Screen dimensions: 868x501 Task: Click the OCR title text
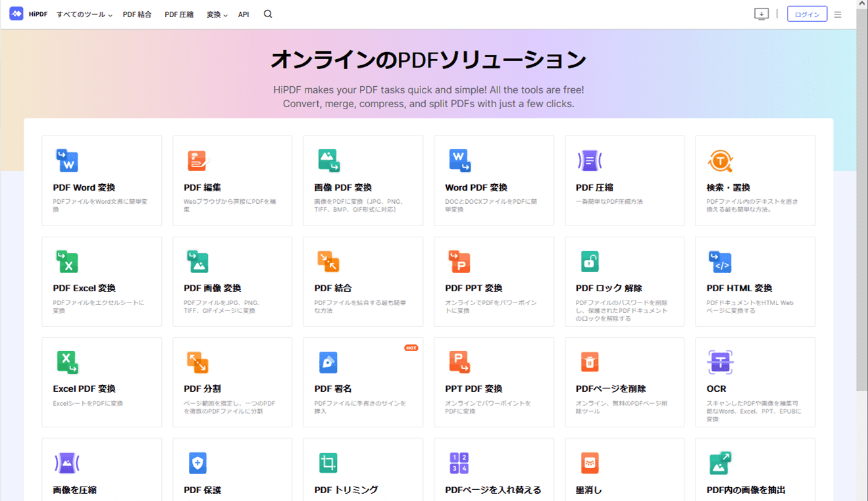(x=717, y=389)
